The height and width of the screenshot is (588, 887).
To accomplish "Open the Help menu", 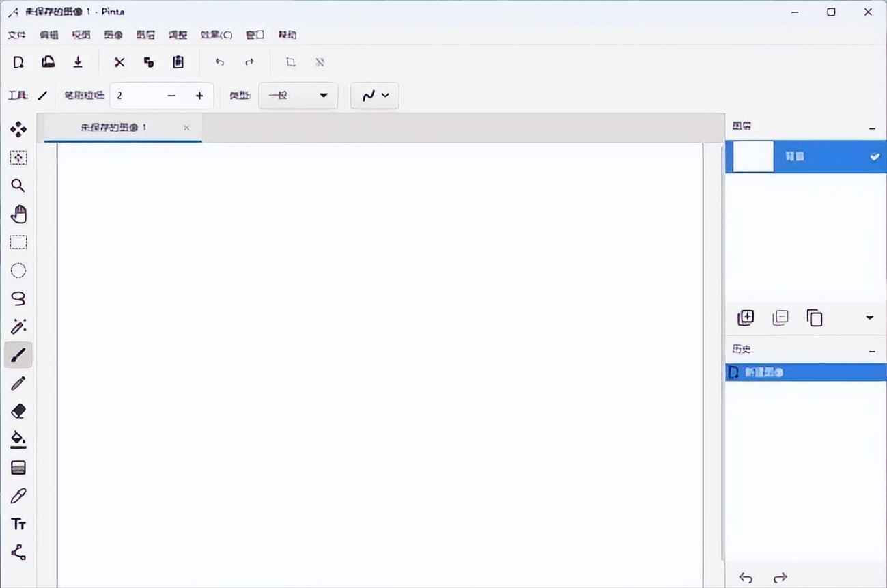I will (287, 35).
